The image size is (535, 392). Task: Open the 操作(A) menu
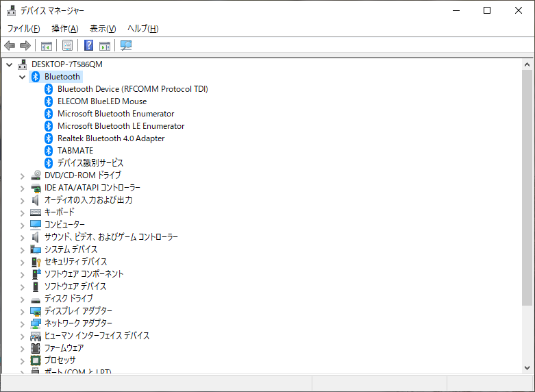pos(65,29)
